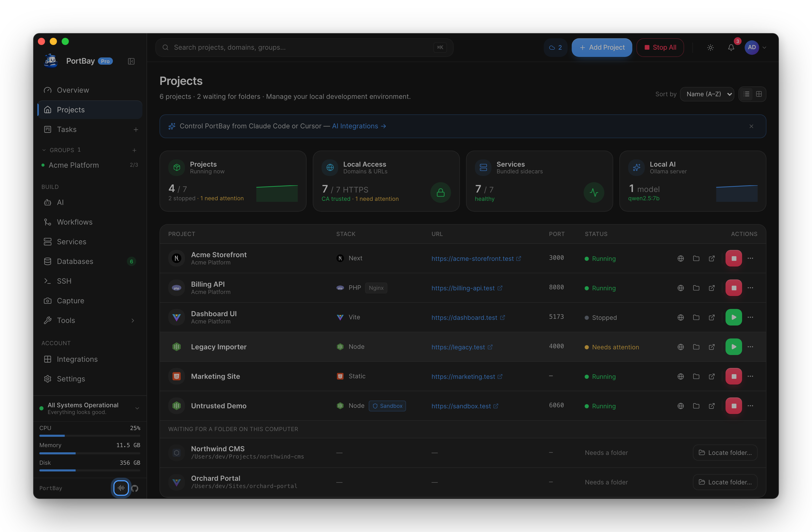This screenshot has width=812, height=532.
Task: Start the Dashboard UI project
Action: click(x=734, y=317)
